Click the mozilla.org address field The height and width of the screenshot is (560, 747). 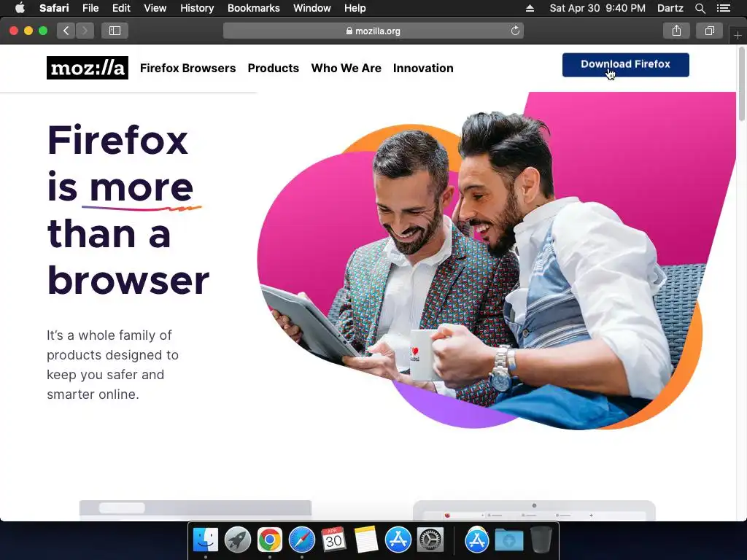click(373, 31)
